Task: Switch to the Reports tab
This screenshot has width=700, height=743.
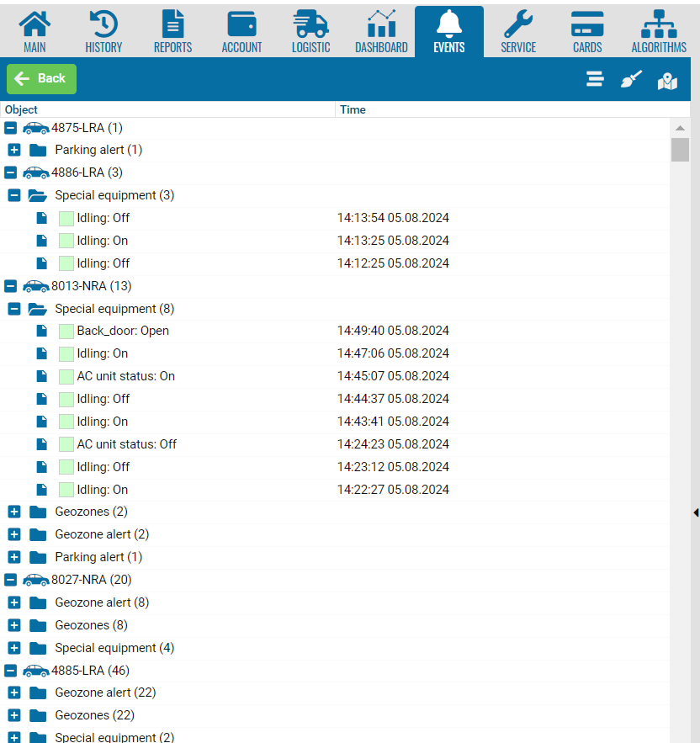Action: (x=172, y=32)
